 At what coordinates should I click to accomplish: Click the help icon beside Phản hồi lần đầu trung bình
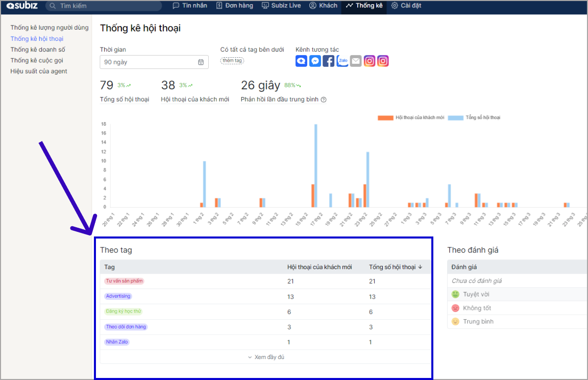[324, 100]
